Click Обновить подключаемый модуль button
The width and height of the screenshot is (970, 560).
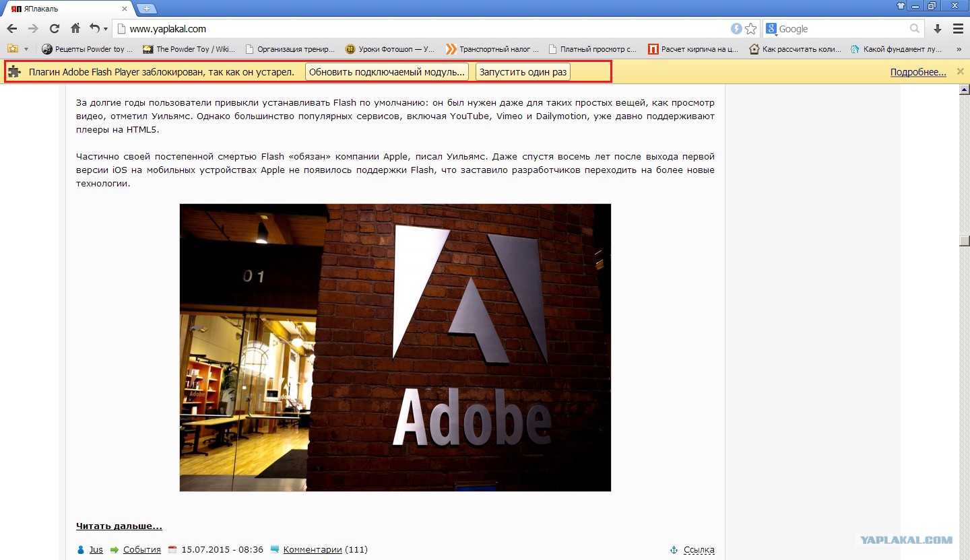pos(387,72)
